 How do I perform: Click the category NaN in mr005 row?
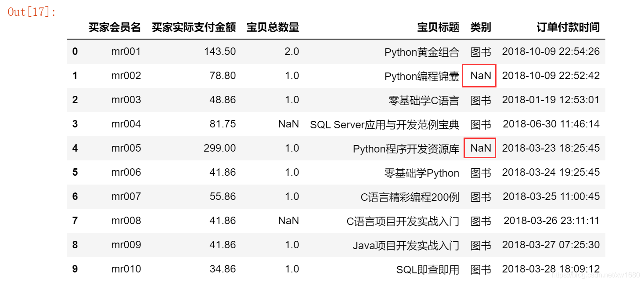point(481,148)
